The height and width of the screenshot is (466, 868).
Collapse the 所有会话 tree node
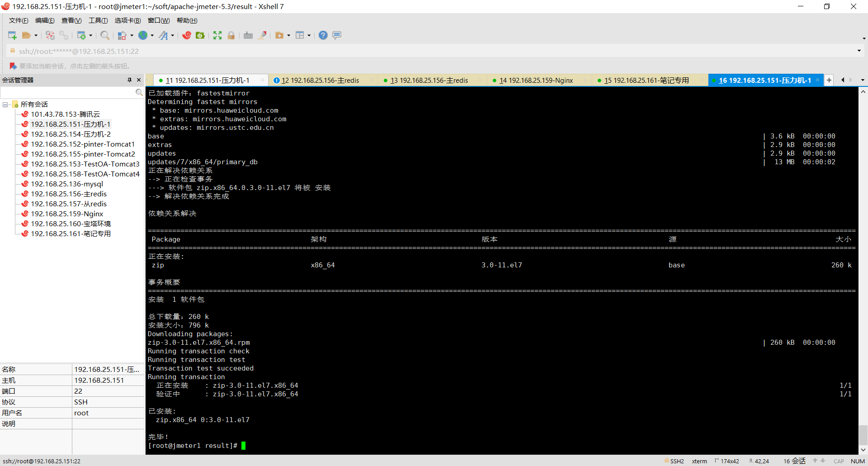coord(5,105)
